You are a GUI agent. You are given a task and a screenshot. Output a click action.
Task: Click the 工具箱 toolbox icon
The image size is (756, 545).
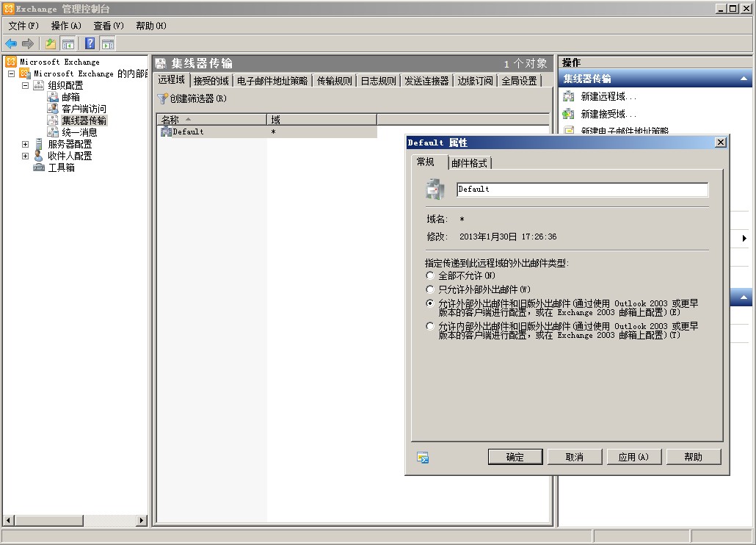pyautogui.click(x=39, y=167)
